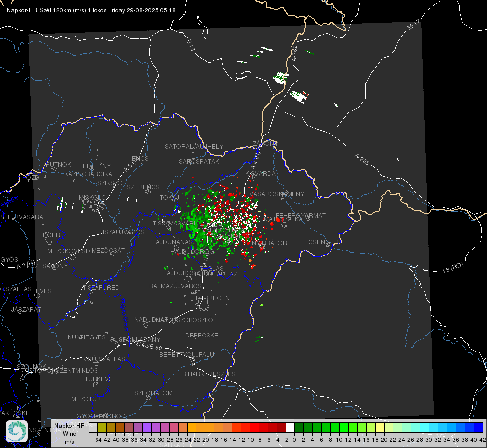Screen dimensions: 487x448
Task: Click the A-262 road label
Action: [295, 53]
